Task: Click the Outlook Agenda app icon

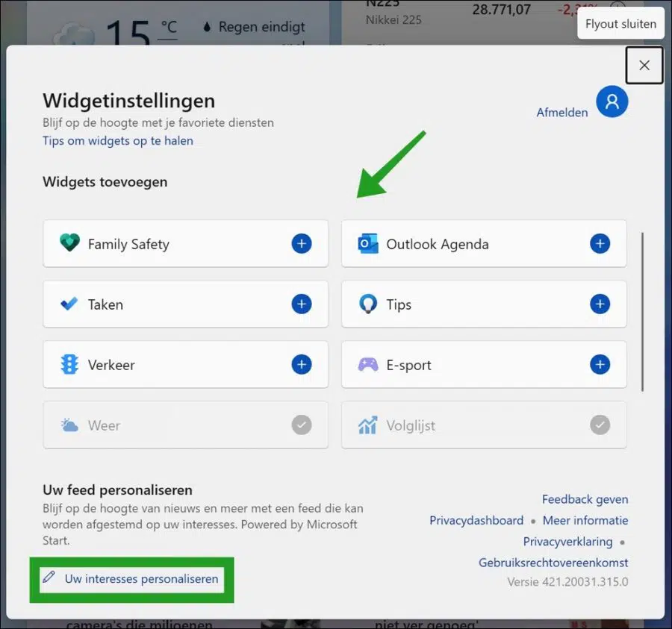Action: [367, 244]
